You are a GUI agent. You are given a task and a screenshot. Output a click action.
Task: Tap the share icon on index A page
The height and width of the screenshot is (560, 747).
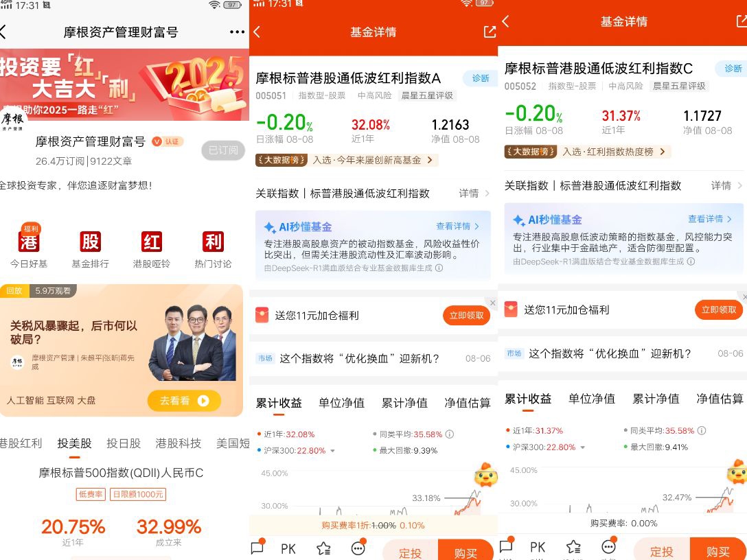coord(490,32)
